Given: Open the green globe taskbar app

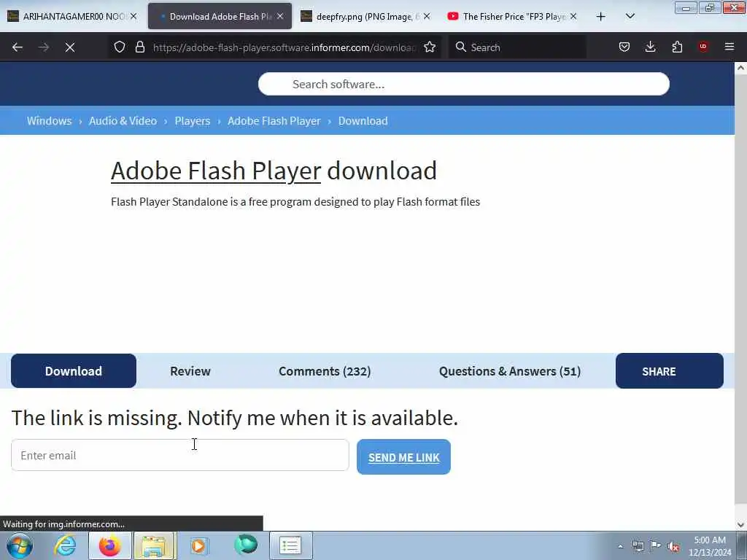Looking at the screenshot, I should 246,545.
